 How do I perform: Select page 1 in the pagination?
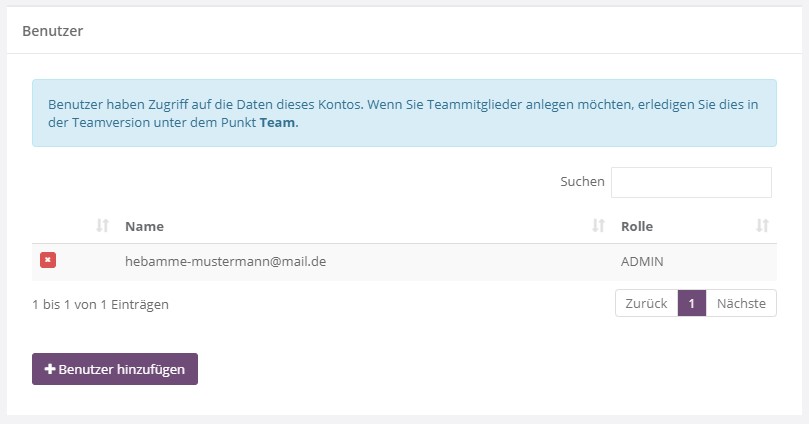(691, 304)
